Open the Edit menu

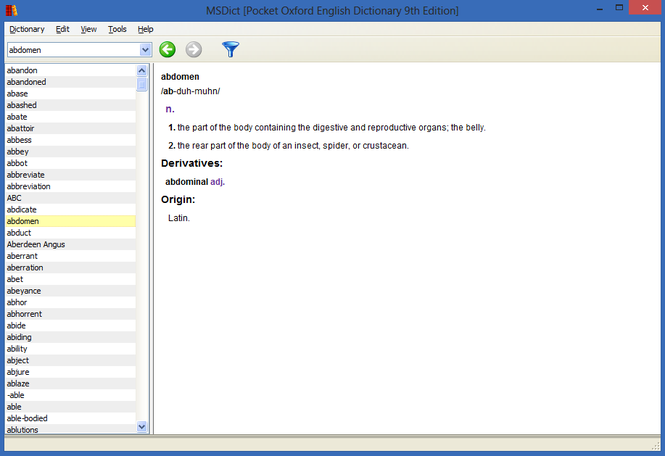62,29
